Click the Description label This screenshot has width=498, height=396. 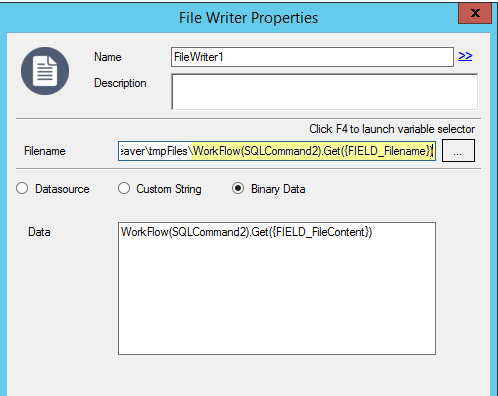click(x=120, y=83)
